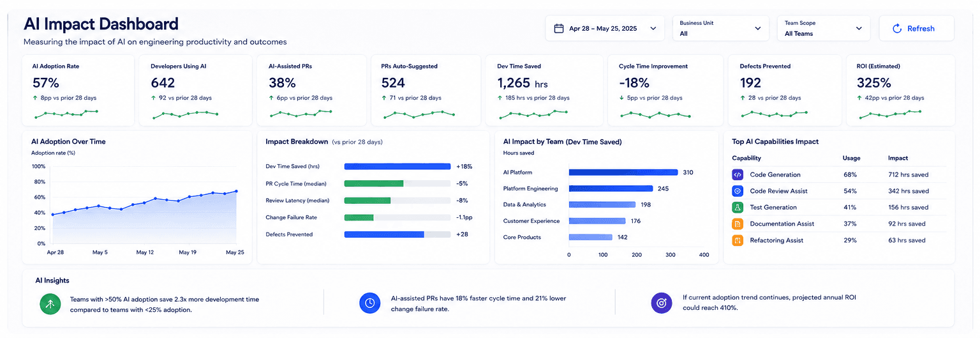Click the 712 hrs saved value
Screen dimensions: 980x338
(x=909, y=174)
